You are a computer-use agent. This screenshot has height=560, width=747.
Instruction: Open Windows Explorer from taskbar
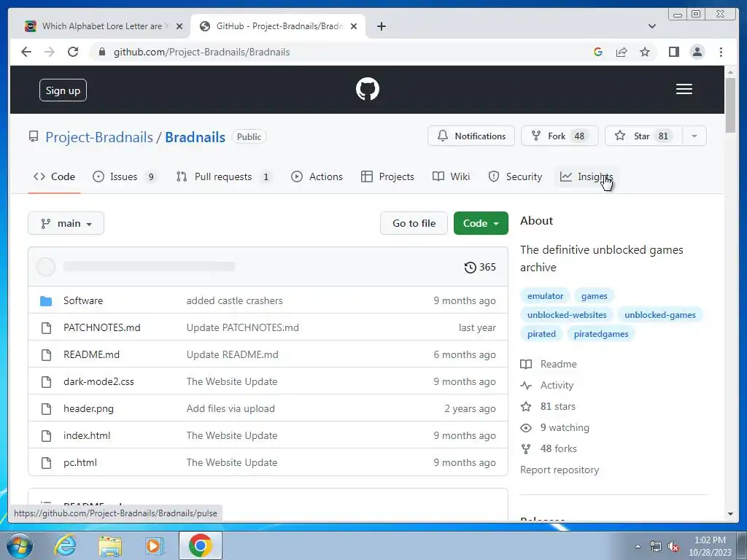[x=110, y=546]
